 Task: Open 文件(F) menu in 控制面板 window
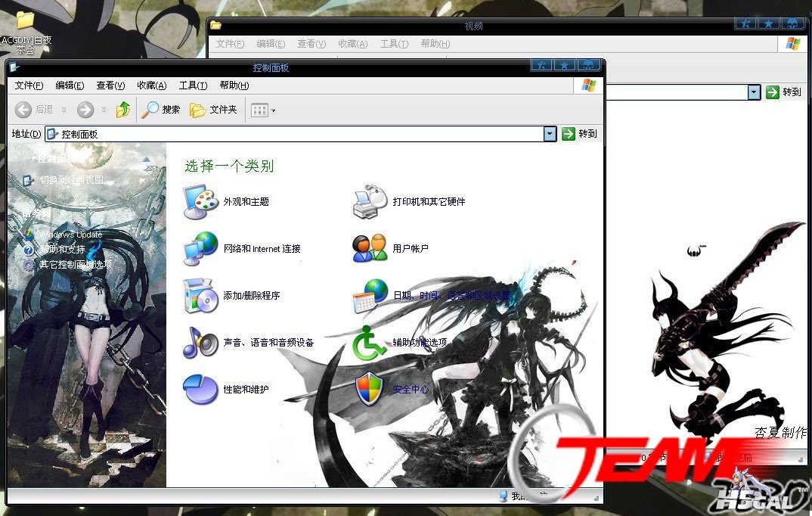pos(29,85)
